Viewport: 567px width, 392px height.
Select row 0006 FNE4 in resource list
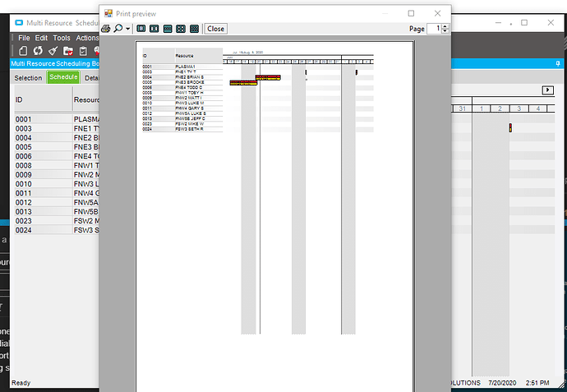click(57, 156)
